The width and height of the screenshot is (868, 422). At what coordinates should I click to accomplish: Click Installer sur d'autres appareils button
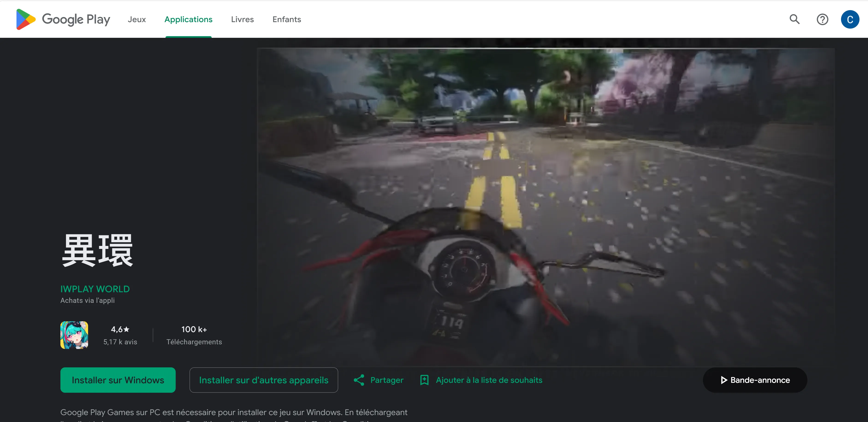pyautogui.click(x=264, y=380)
